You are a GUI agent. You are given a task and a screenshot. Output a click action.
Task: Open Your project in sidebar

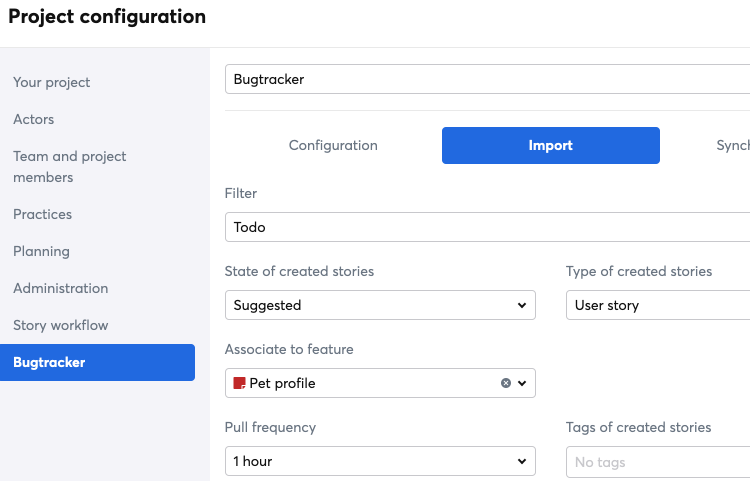pyautogui.click(x=51, y=82)
